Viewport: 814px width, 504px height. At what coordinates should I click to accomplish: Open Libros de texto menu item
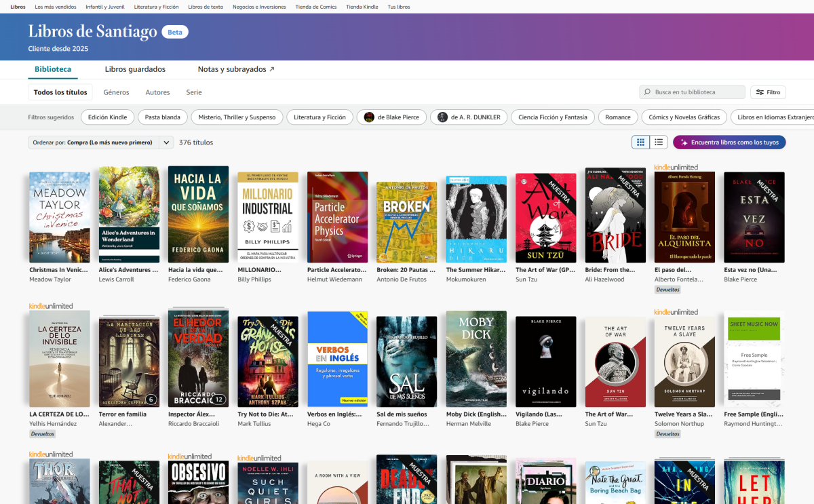[x=206, y=7]
